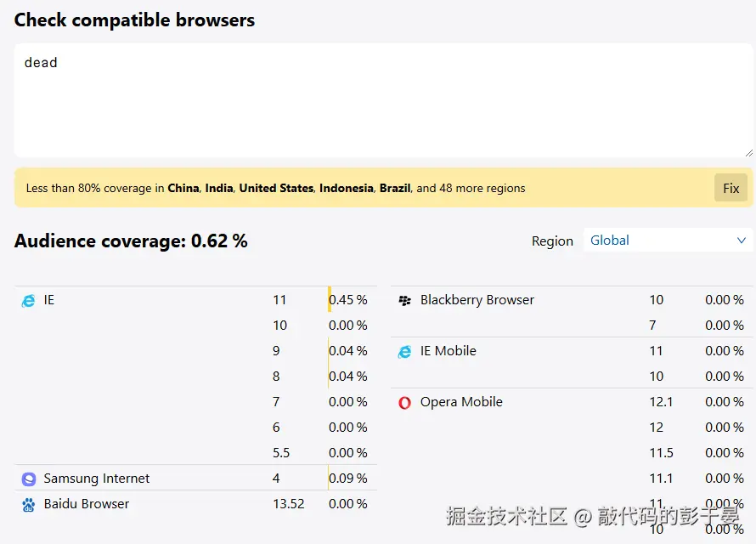
Task: Click the Blackberry Browser name label
Action: click(x=477, y=300)
